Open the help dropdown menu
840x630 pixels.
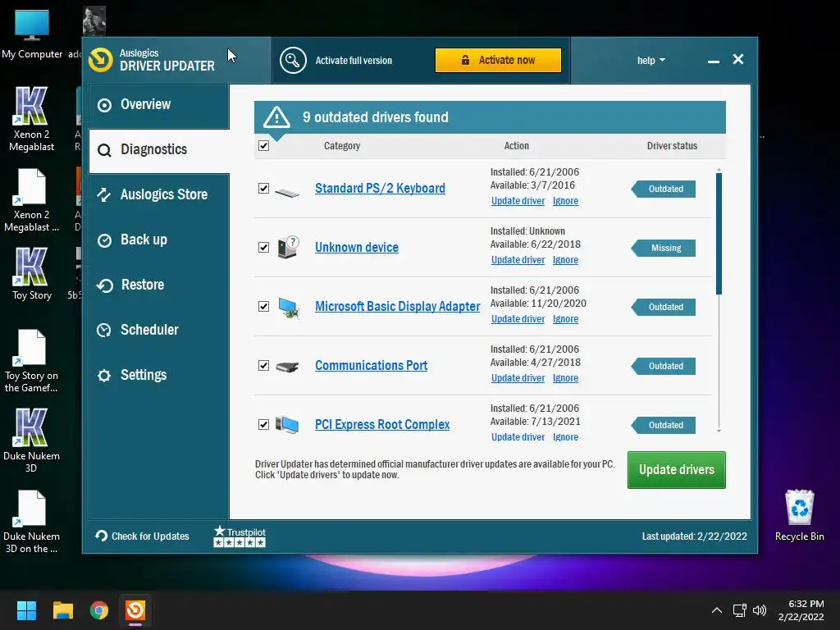[651, 61]
